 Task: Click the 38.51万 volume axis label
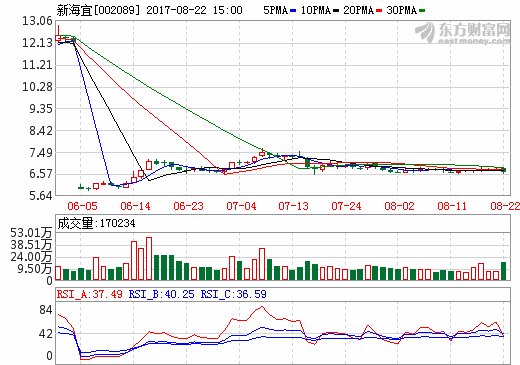coord(31,245)
